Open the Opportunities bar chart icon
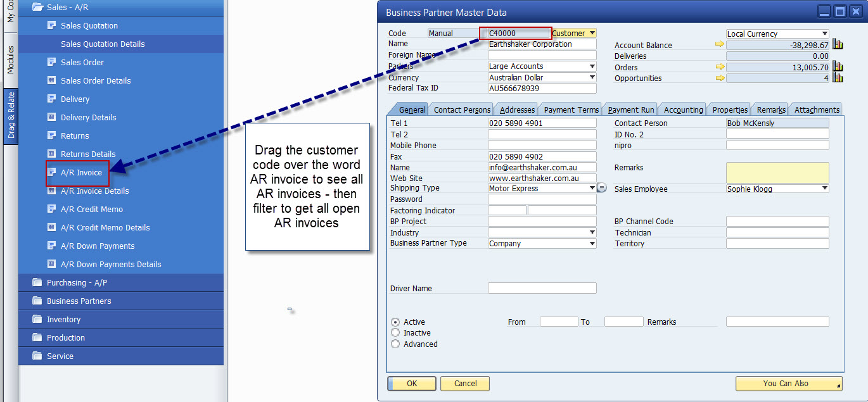The height and width of the screenshot is (402, 868). click(838, 78)
